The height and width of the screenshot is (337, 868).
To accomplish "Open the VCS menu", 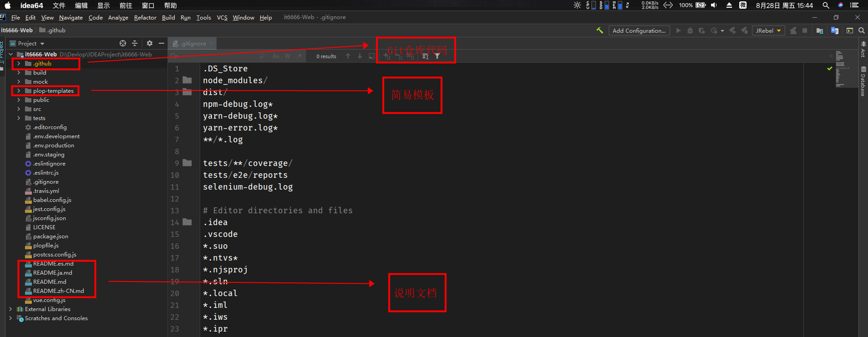I will 222,17.
